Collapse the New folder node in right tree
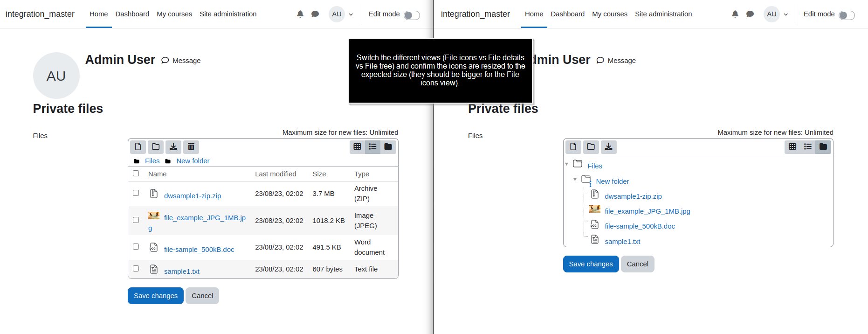This screenshot has width=868, height=334. pyautogui.click(x=575, y=180)
